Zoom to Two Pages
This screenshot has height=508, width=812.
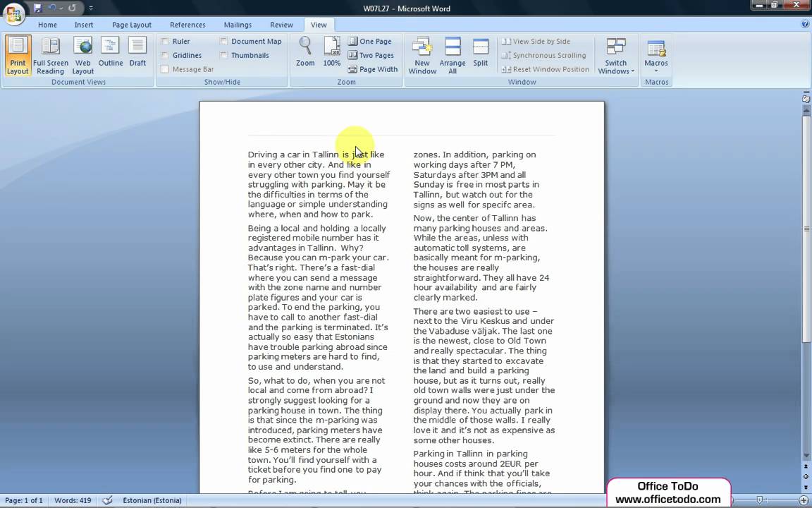(x=371, y=56)
